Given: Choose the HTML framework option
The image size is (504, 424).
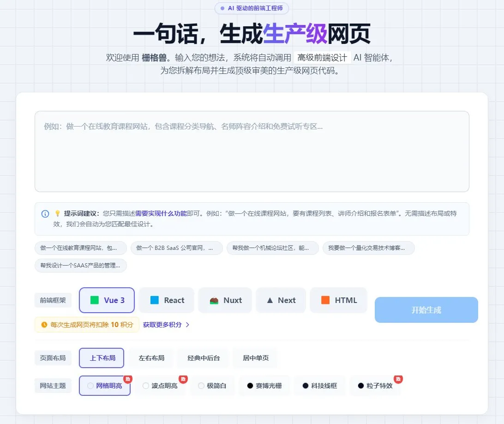Looking at the screenshot, I should (338, 300).
